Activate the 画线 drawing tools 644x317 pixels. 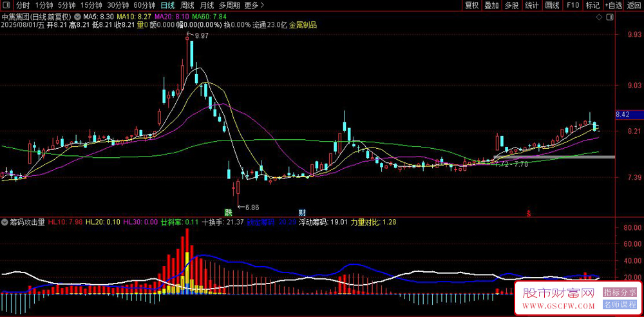[553, 5]
